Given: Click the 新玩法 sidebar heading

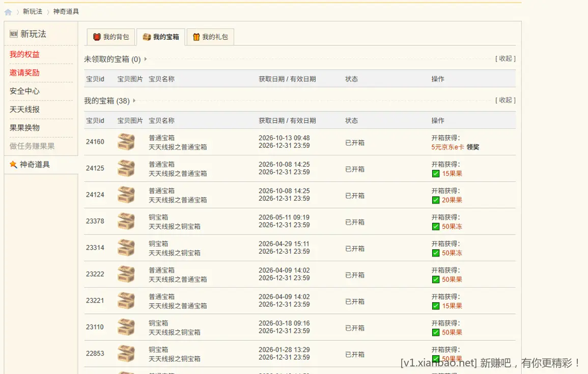Looking at the screenshot, I should [34, 34].
